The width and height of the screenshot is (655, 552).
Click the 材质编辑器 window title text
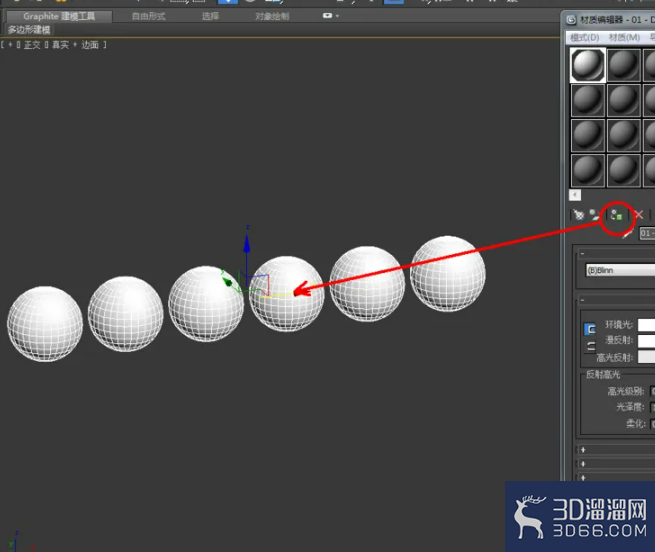point(602,20)
